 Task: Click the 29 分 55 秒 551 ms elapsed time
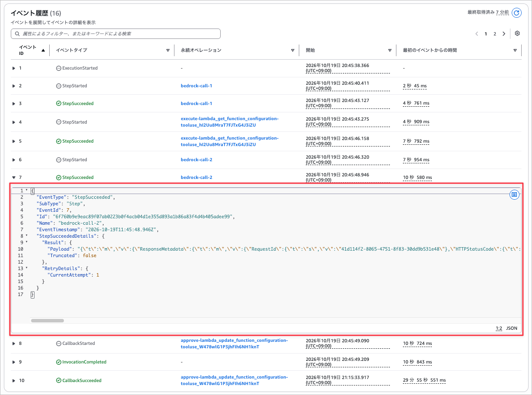424,381
